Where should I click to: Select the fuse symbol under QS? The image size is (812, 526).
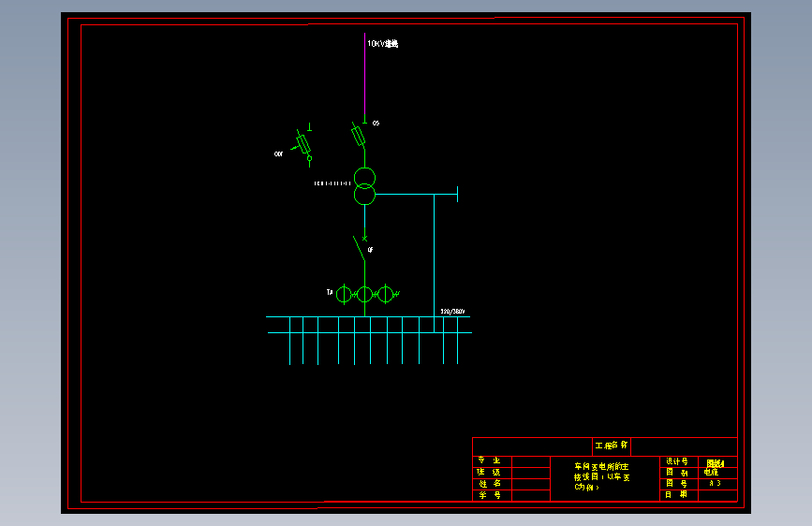tap(358, 135)
